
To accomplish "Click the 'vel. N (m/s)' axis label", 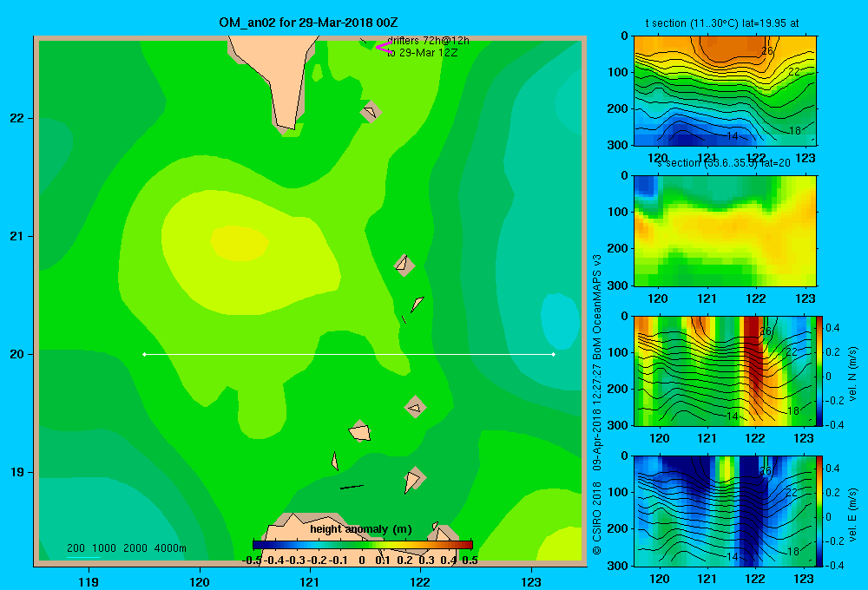I will 852,374.
